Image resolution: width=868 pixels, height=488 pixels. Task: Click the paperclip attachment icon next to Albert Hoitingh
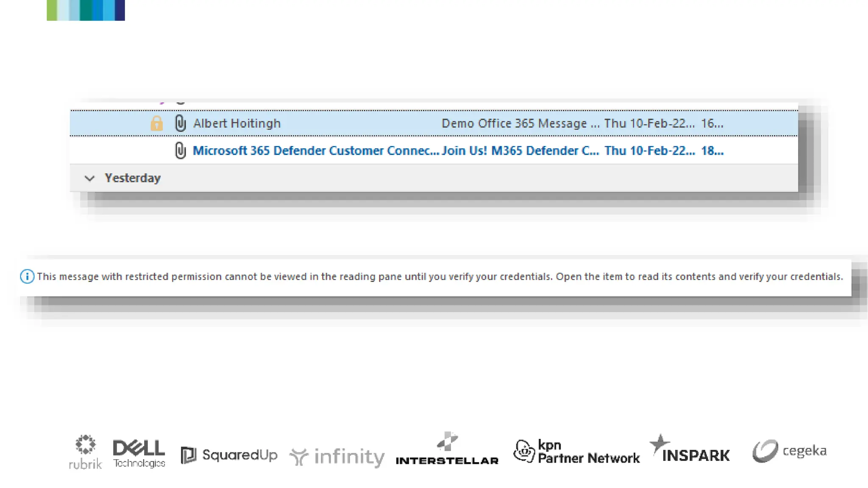(180, 123)
